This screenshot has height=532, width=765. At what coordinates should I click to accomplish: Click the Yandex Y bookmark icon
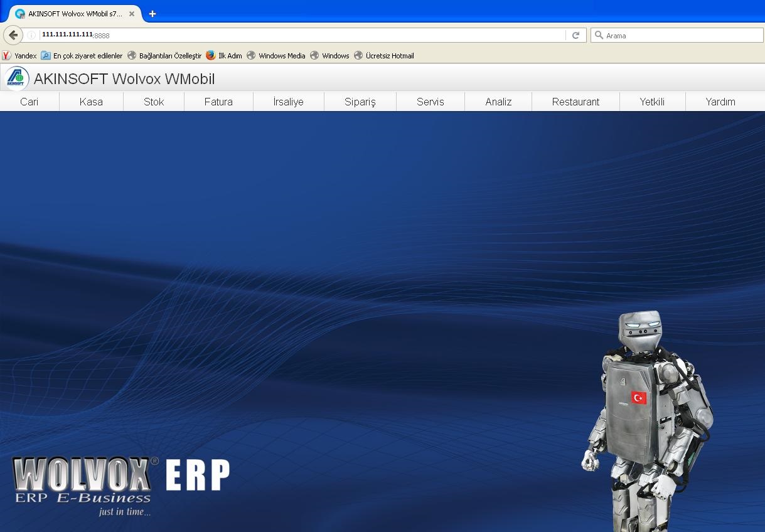[x=7, y=56]
